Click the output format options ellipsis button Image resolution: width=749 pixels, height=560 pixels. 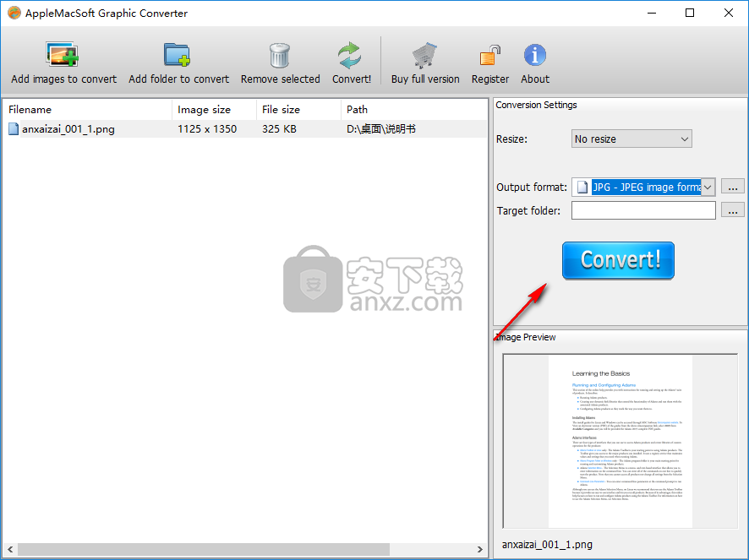click(732, 188)
